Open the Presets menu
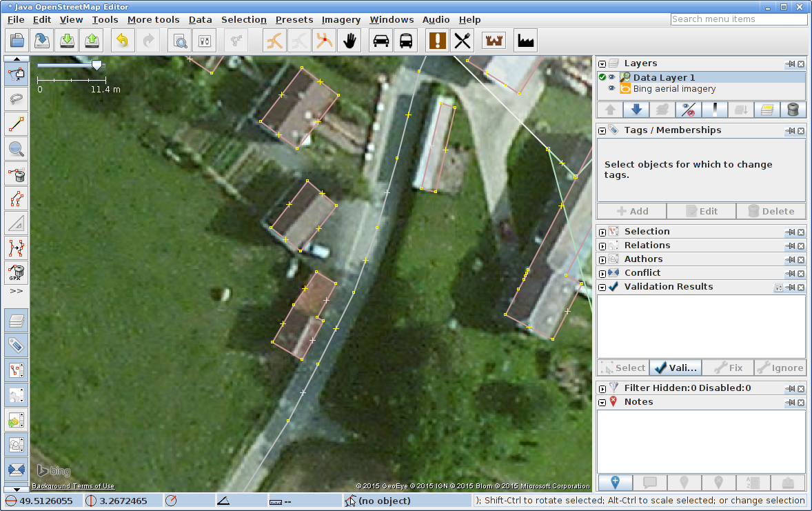The height and width of the screenshot is (511, 812). click(294, 19)
